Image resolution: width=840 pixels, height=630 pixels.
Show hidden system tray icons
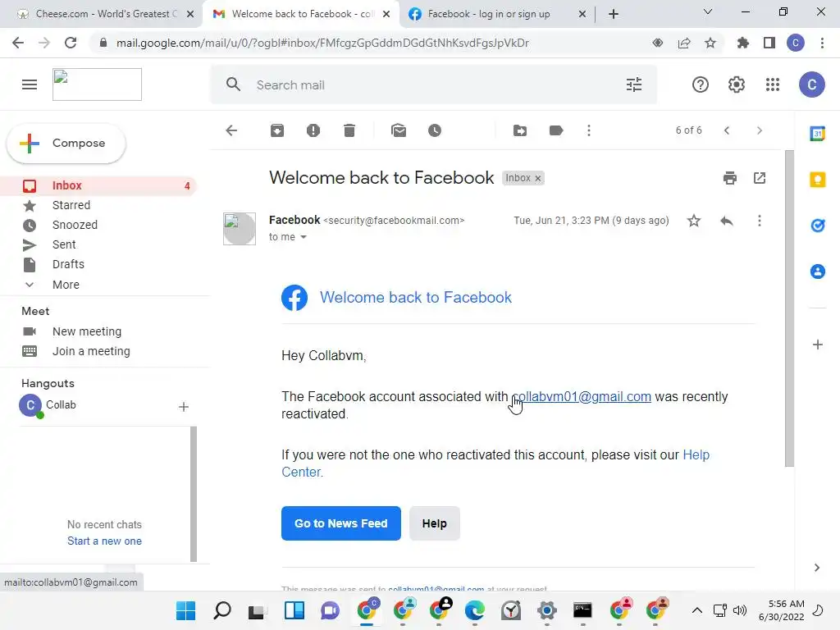tap(697, 610)
